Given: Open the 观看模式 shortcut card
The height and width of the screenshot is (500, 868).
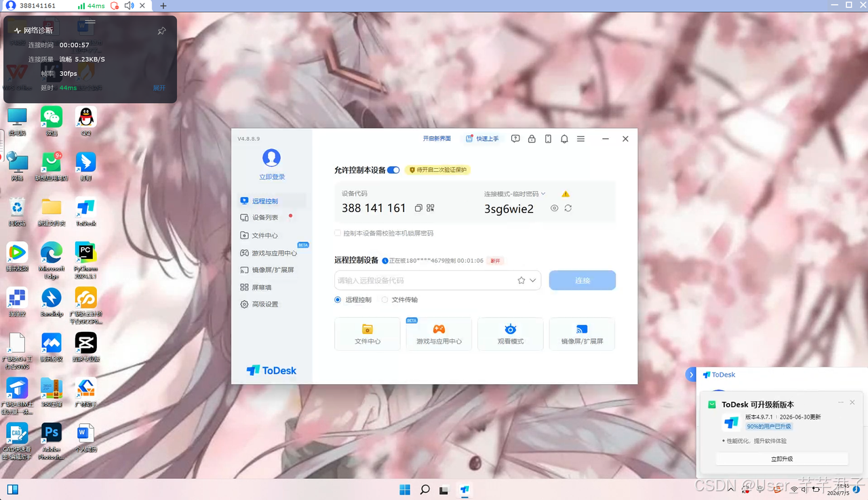Looking at the screenshot, I should pyautogui.click(x=511, y=334).
